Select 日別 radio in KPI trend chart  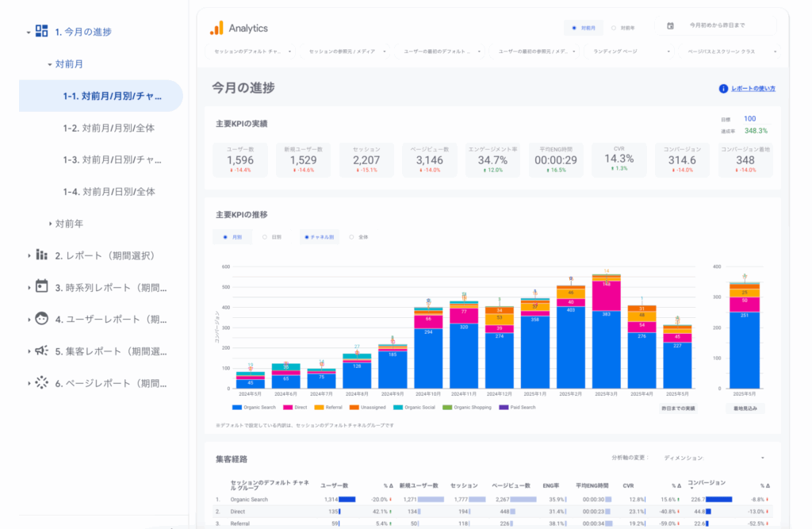coord(272,237)
